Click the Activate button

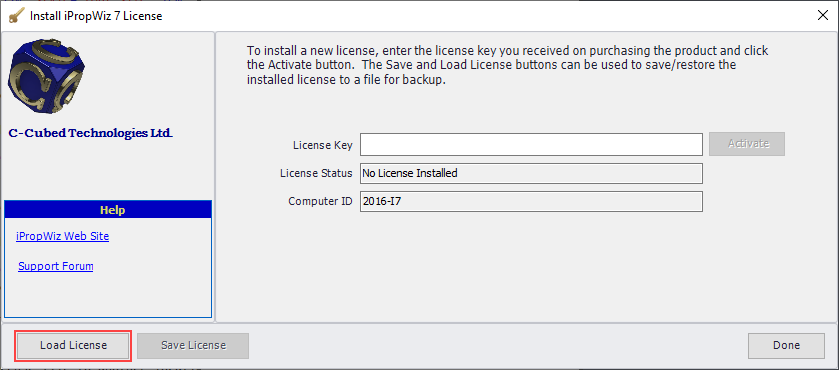747,144
